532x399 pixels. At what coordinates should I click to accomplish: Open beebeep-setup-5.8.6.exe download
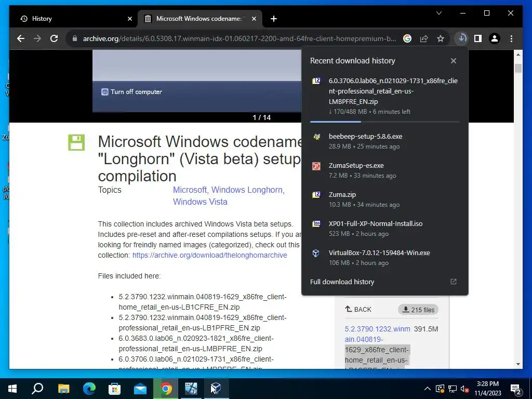click(385, 141)
